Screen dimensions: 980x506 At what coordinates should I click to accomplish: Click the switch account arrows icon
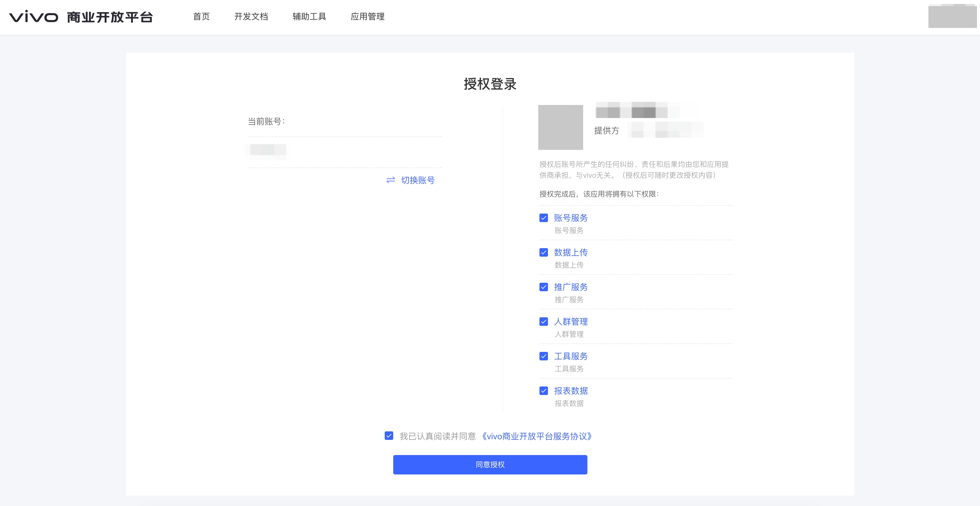391,180
